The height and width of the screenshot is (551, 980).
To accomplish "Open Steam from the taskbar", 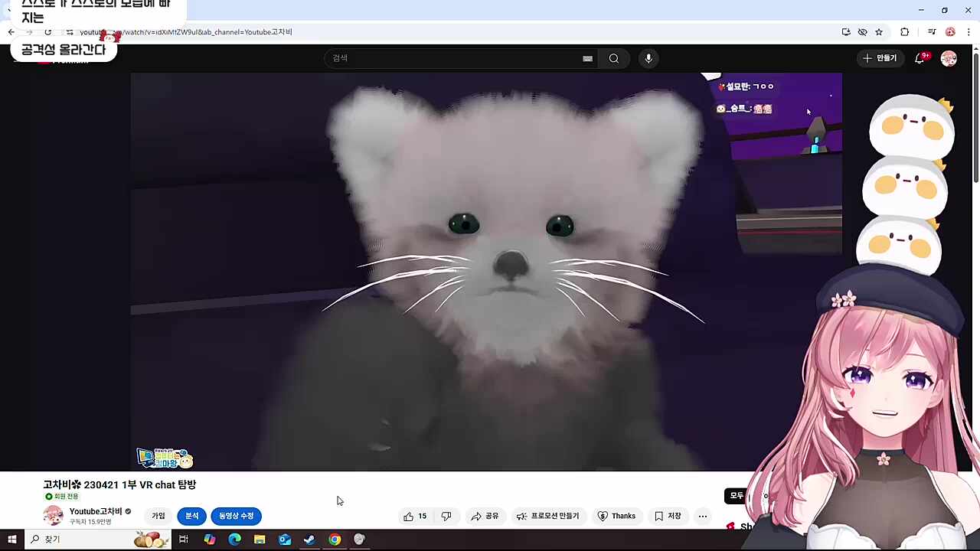I will [x=309, y=540].
